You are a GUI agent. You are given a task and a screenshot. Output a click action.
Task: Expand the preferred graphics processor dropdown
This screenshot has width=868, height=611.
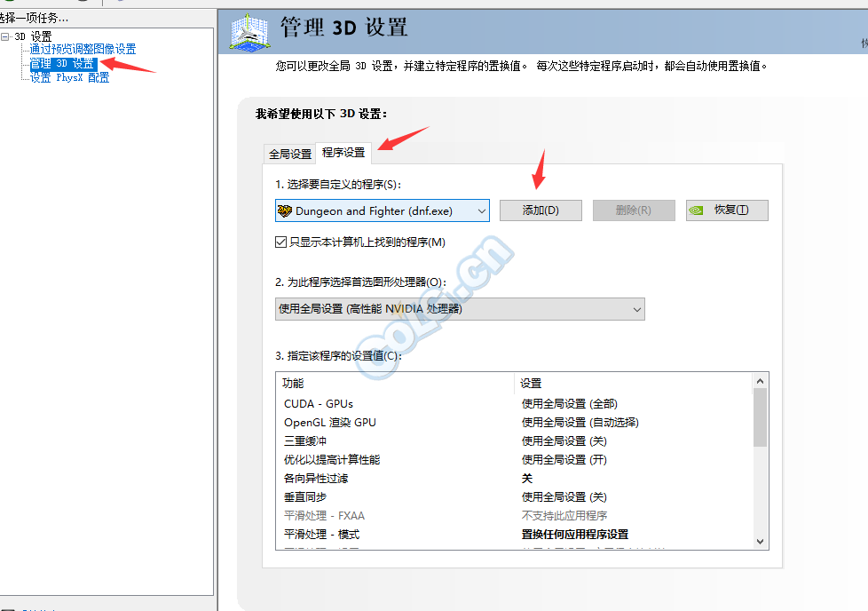tap(636, 309)
